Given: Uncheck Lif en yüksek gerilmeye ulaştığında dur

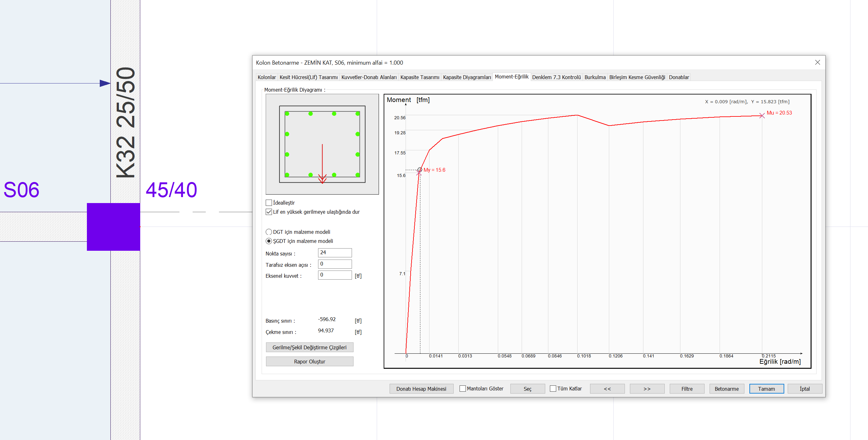Looking at the screenshot, I should [x=269, y=212].
